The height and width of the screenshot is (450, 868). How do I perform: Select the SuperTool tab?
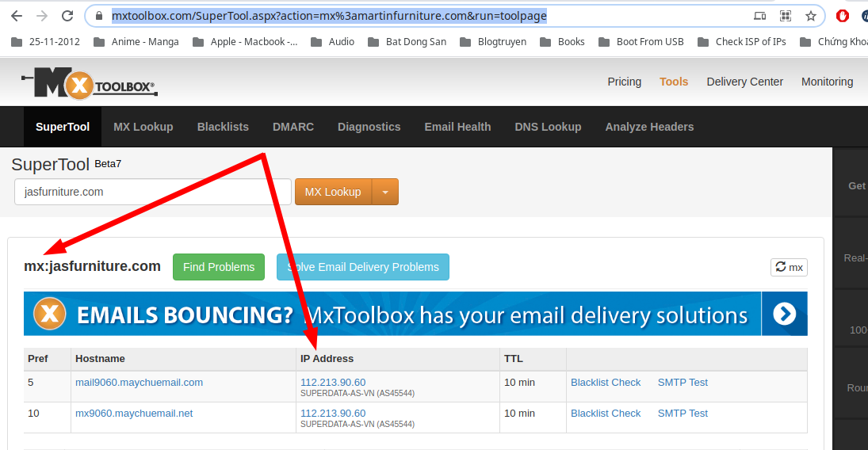63,127
